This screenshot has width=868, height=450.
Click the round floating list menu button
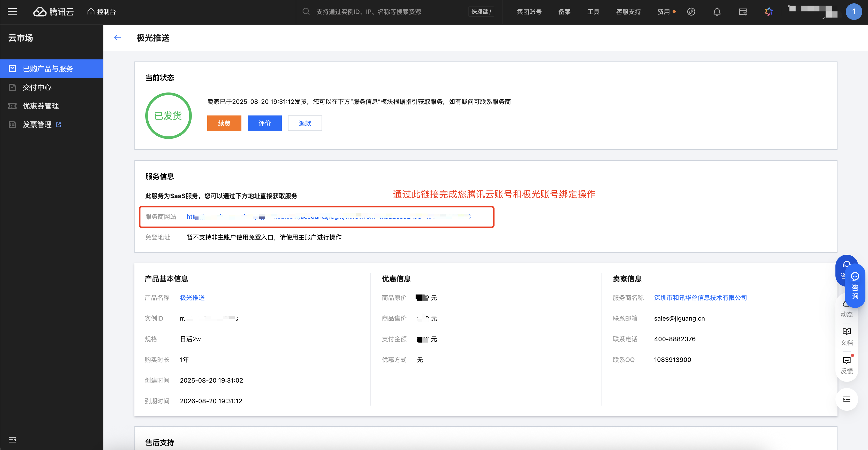coord(847,399)
